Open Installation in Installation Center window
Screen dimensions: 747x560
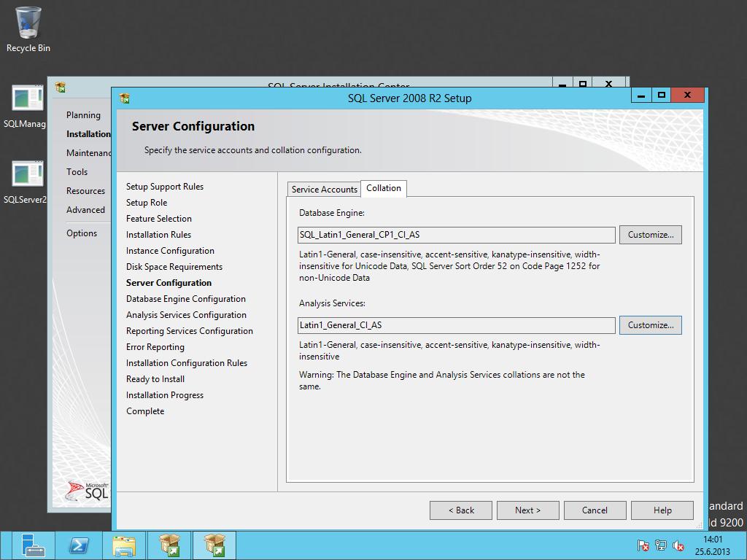coord(88,134)
